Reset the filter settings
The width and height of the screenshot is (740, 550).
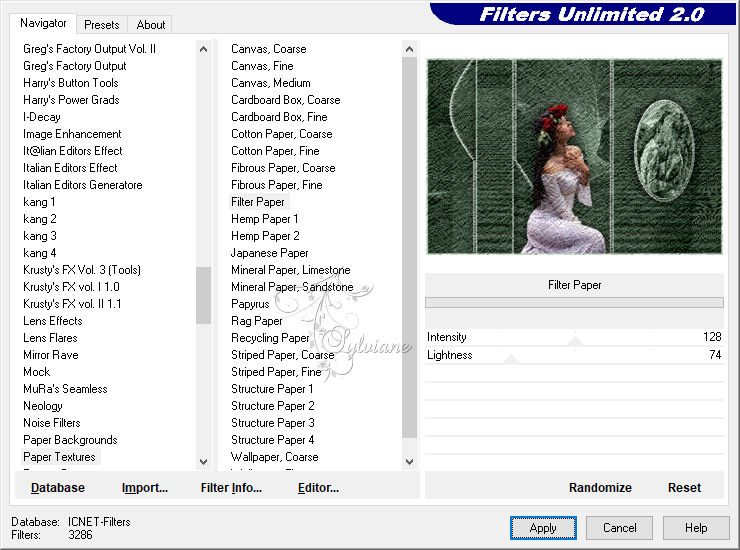tap(684, 488)
